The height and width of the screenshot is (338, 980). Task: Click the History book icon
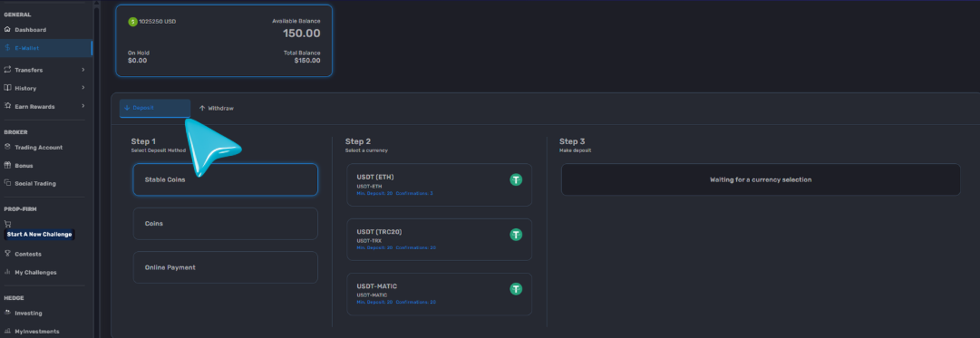click(x=7, y=88)
